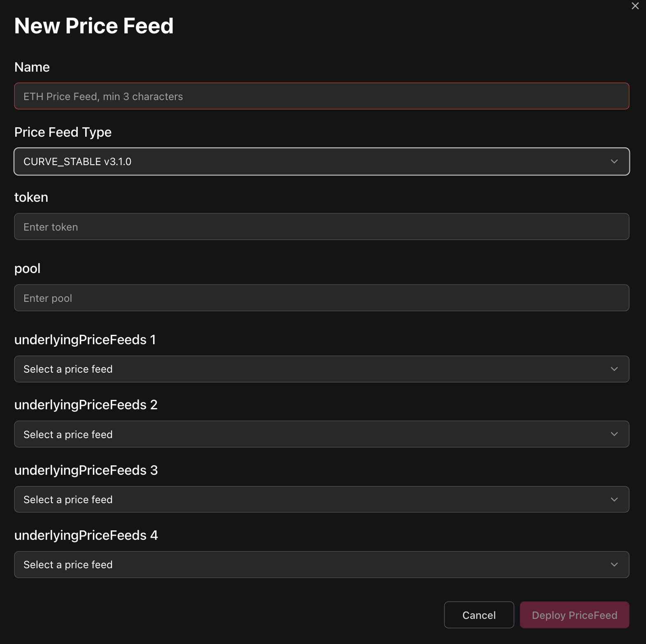Click the pool field label

28,268
